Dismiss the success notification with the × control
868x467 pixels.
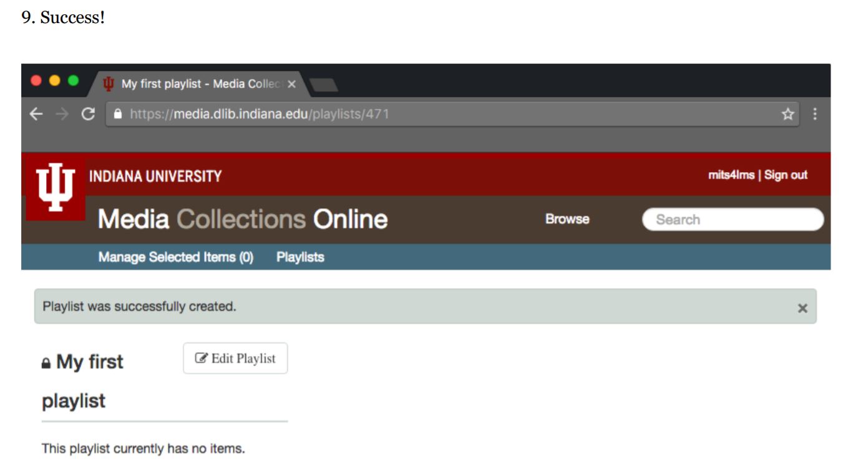pyautogui.click(x=802, y=307)
